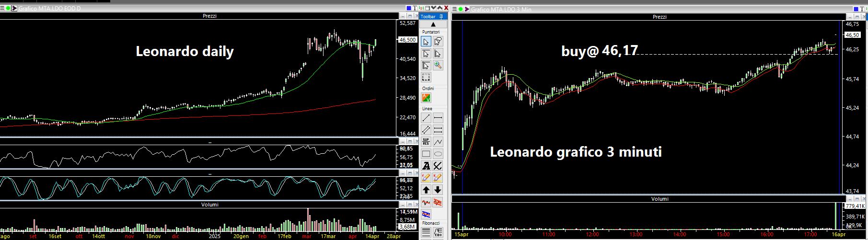Click the 779,41K volume label on 3 Min chart
This screenshot has height=240, width=868.
click(x=855, y=206)
